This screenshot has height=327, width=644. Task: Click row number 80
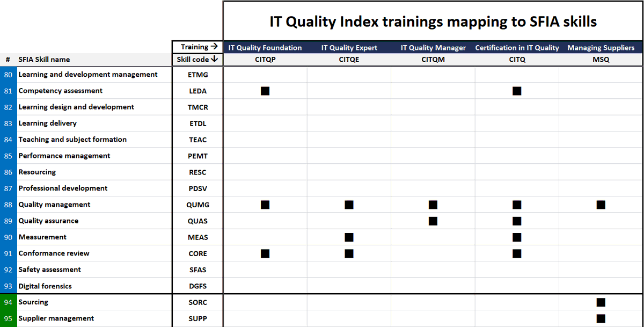pyautogui.click(x=8, y=75)
